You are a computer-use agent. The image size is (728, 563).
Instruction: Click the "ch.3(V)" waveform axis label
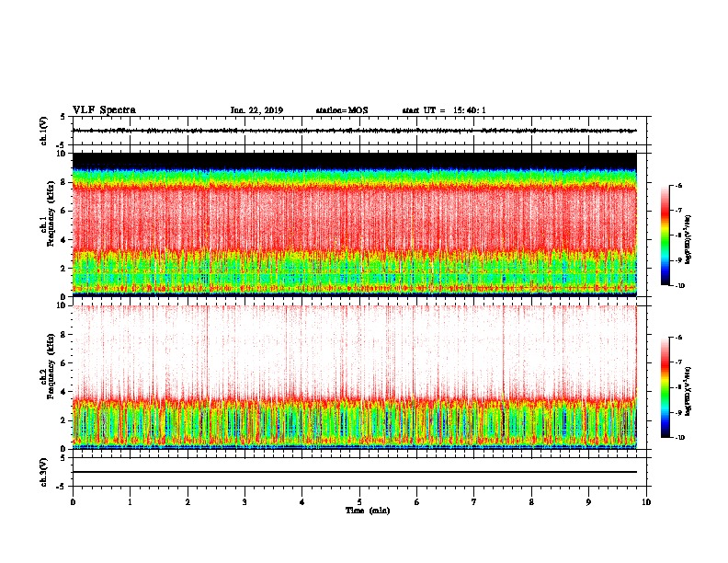point(43,472)
